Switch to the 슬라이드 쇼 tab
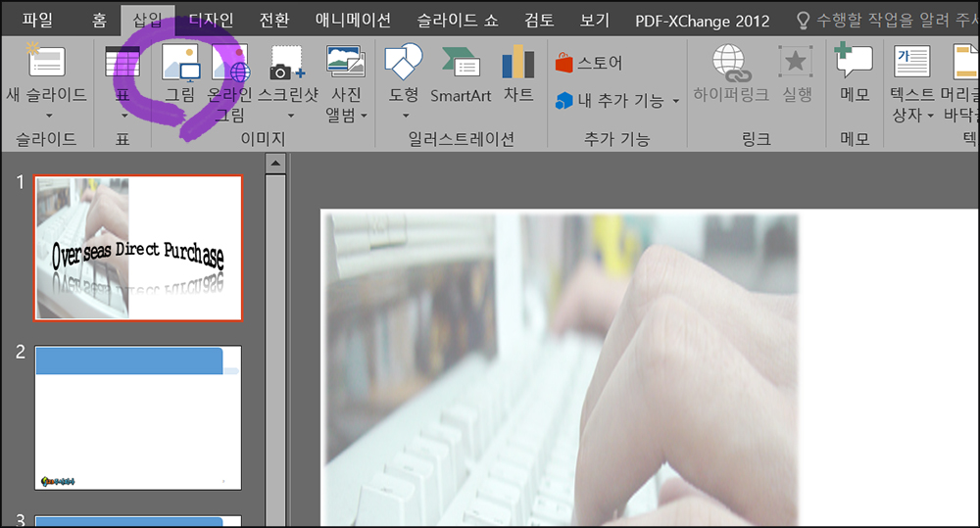 click(458, 20)
